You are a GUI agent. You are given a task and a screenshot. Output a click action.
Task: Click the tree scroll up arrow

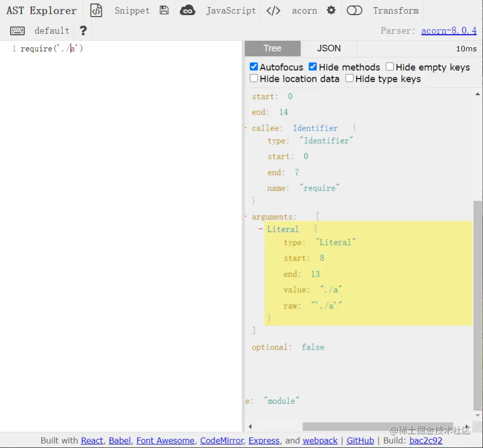tap(477, 94)
